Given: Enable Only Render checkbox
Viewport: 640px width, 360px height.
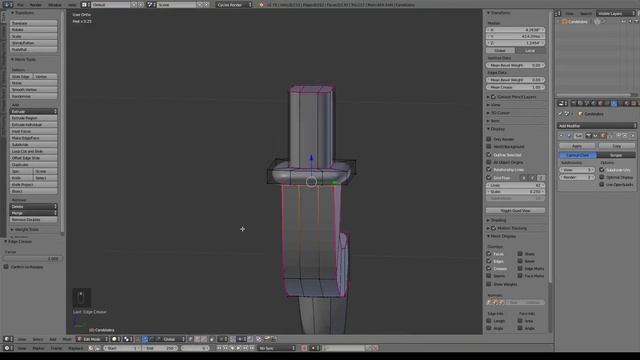Looking at the screenshot, I should pos(489,139).
